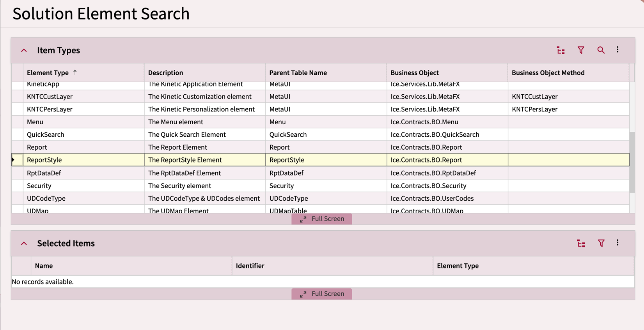644x330 pixels.
Task: Click the Item Types grid vertical scrollbar
Action: [x=632, y=162]
